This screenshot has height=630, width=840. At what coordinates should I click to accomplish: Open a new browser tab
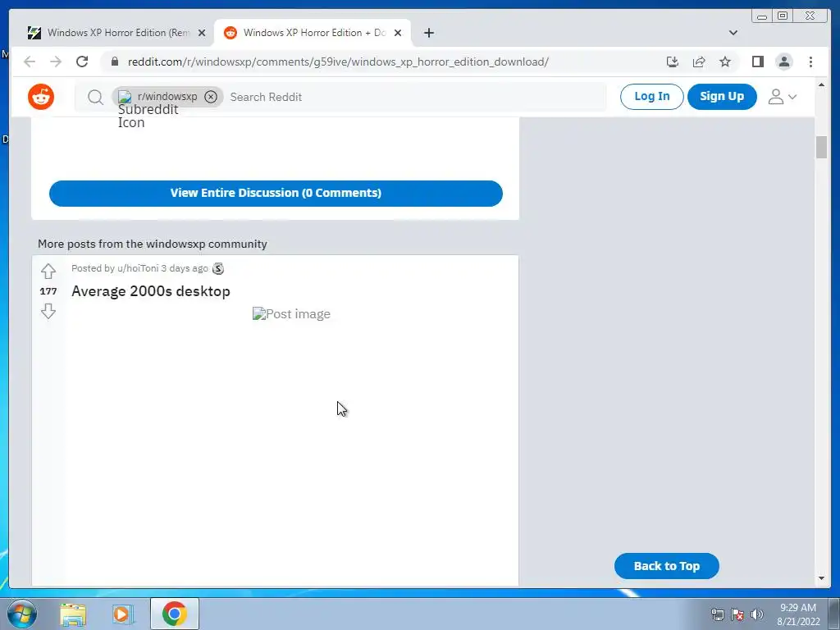428,33
